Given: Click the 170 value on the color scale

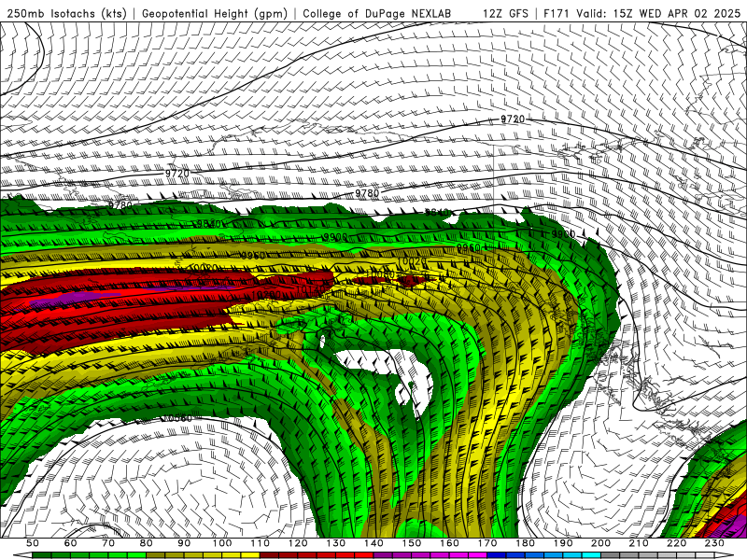Looking at the screenshot, I should [x=486, y=543].
